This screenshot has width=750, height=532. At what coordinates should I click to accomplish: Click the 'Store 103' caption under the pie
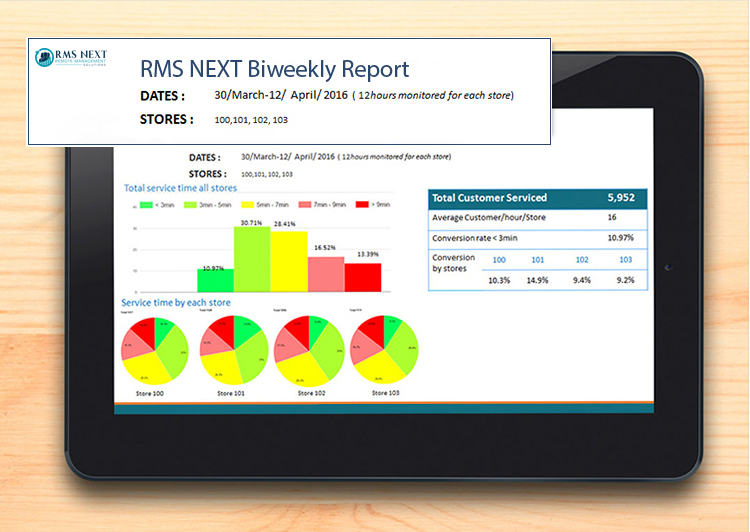pyautogui.click(x=386, y=393)
